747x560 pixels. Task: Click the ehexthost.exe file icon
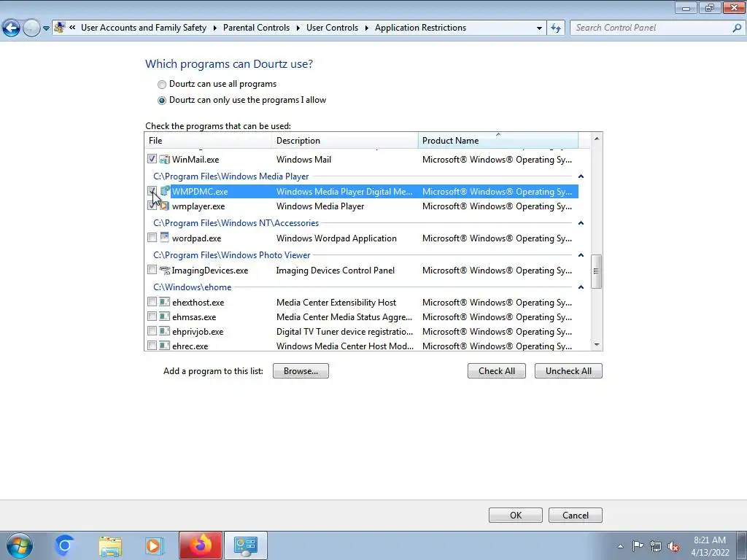coord(164,302)
